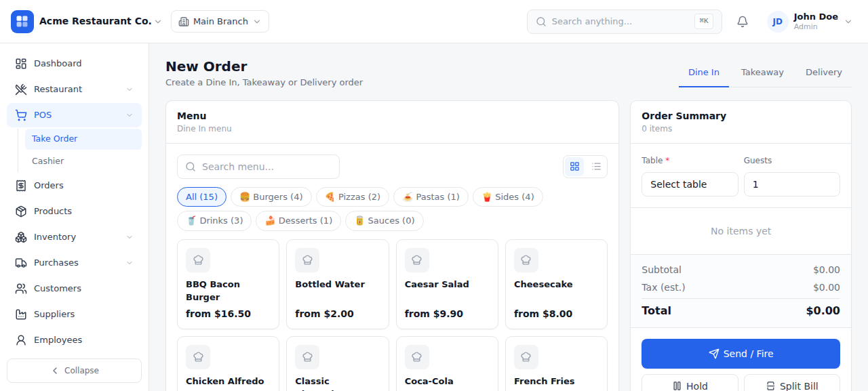Click the Chicken Alfredo chef hat icon
This screenshot has height=391, width=868.
pyautogui.click(x=198, y=357)
